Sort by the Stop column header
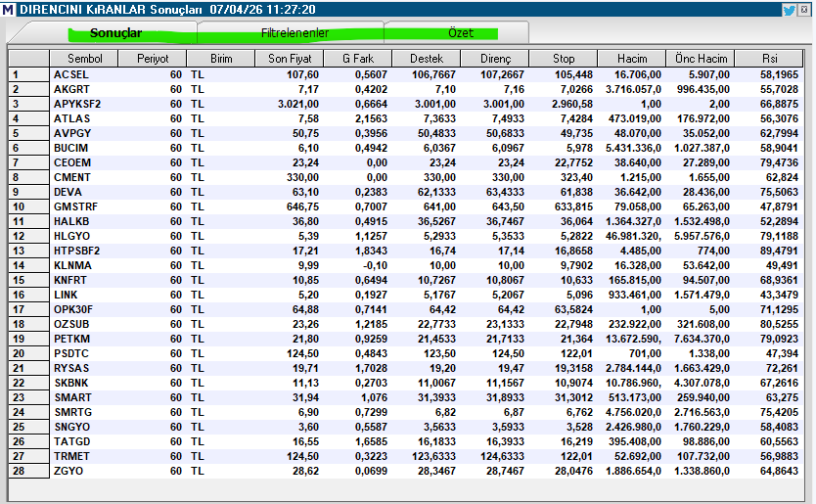This screenshot has width=816, height=504. [564, 59]
